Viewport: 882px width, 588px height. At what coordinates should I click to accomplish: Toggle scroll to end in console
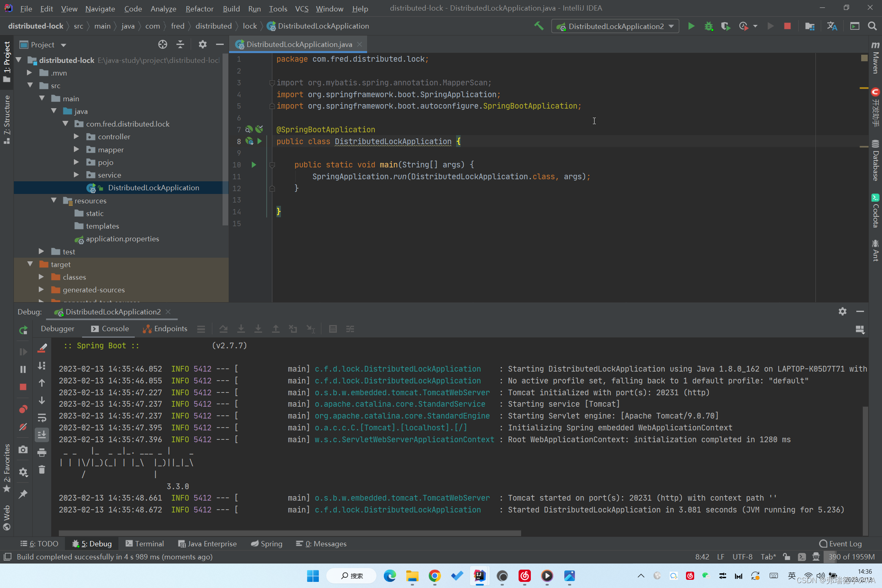[x=42, y=435]
